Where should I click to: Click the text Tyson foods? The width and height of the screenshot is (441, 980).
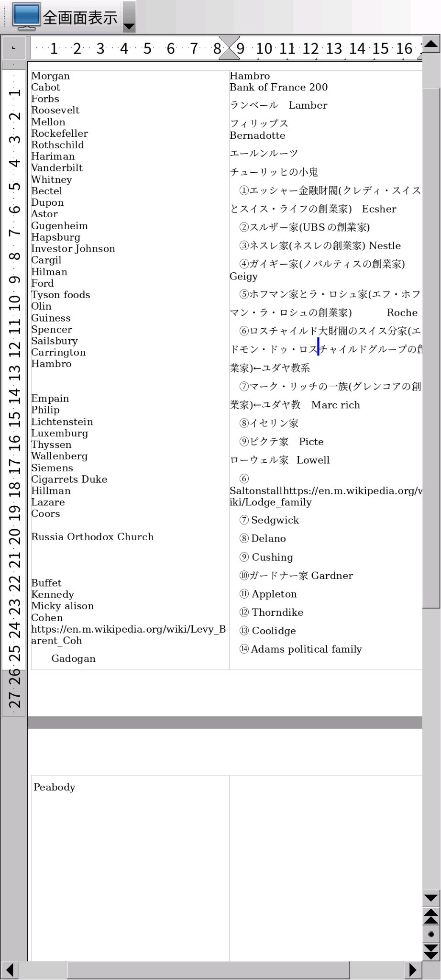(61, 295)
